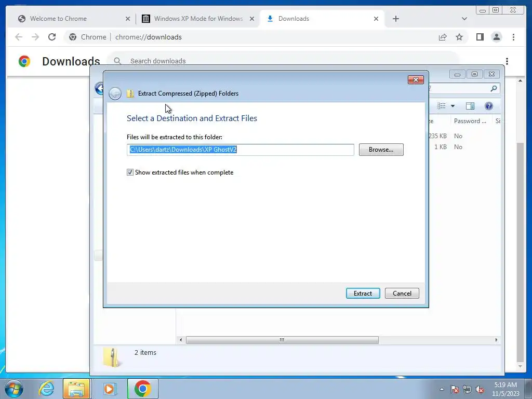Close the Windows XP Mode tab
This screenshot has height=399, width=532.
click(x=252, y=19)
